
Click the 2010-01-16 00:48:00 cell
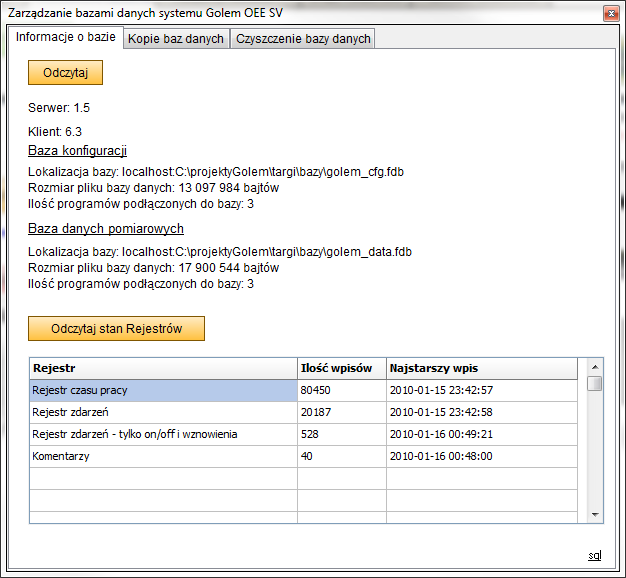pyautogui.click(x=482, y=456)
